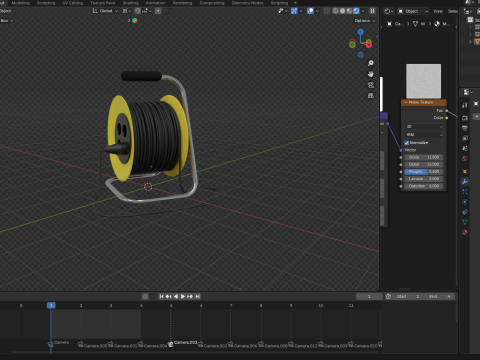Open node editor type dropdown
The width and height of the screenshot is (480, 360).
click(388, 11)
